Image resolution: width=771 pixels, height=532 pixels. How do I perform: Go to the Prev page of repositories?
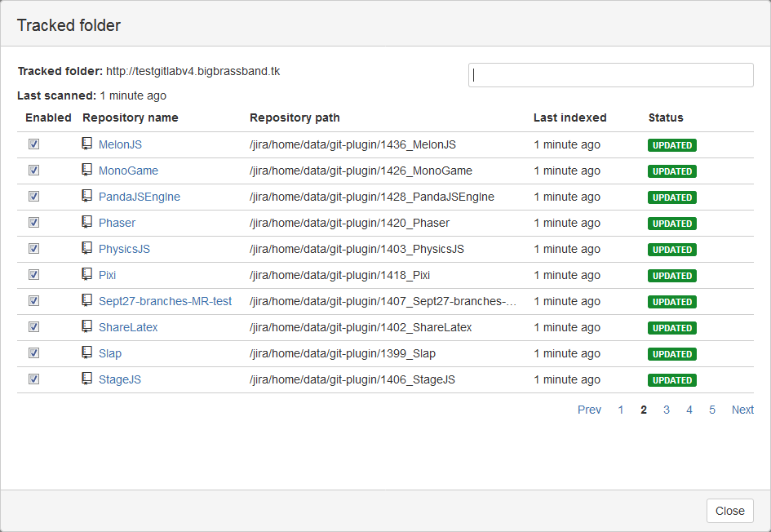coord(590,410)
